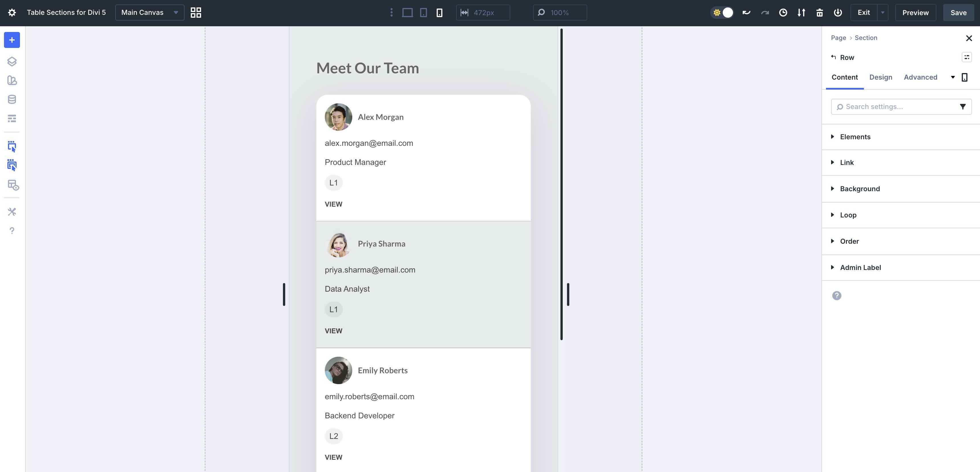Viewport: 980px width, 472px height.
Task: Click the Preview button
Action: tap(915, 13)
